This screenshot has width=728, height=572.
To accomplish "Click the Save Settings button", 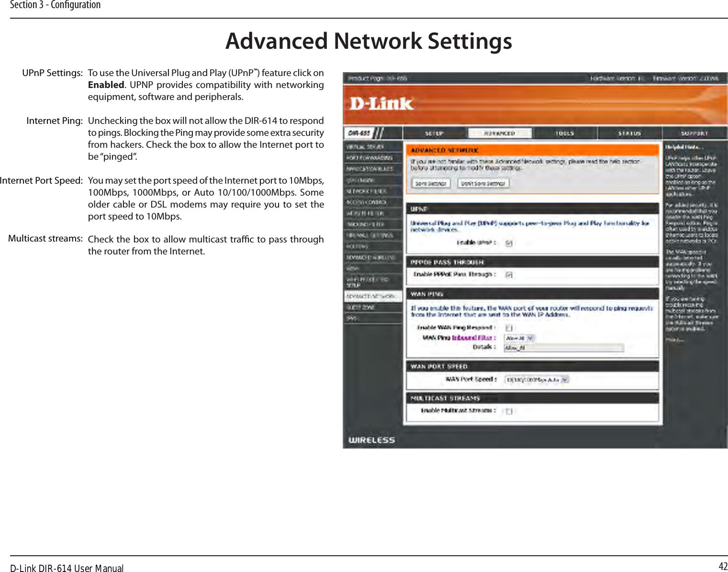I will coord(431,183).
